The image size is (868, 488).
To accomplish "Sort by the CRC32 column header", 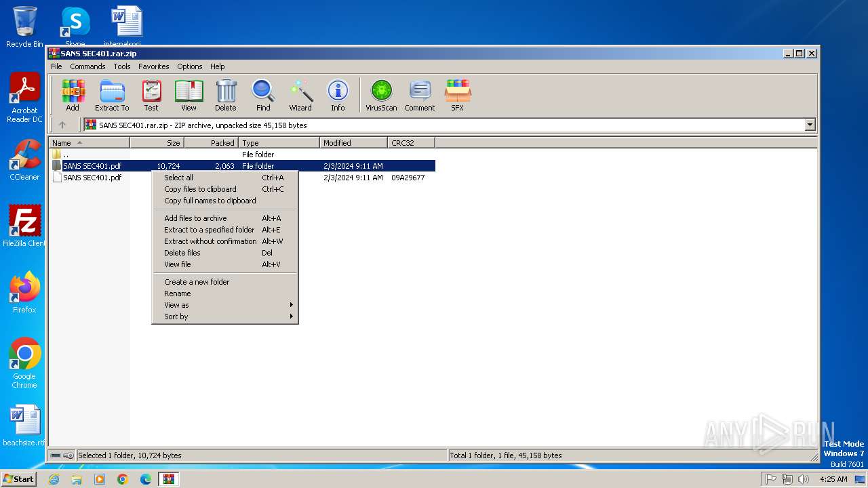I will pos(411,143).
